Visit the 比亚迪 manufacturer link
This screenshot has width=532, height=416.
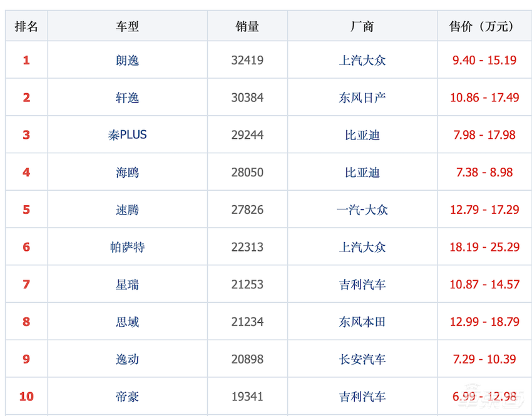[362, 134]
